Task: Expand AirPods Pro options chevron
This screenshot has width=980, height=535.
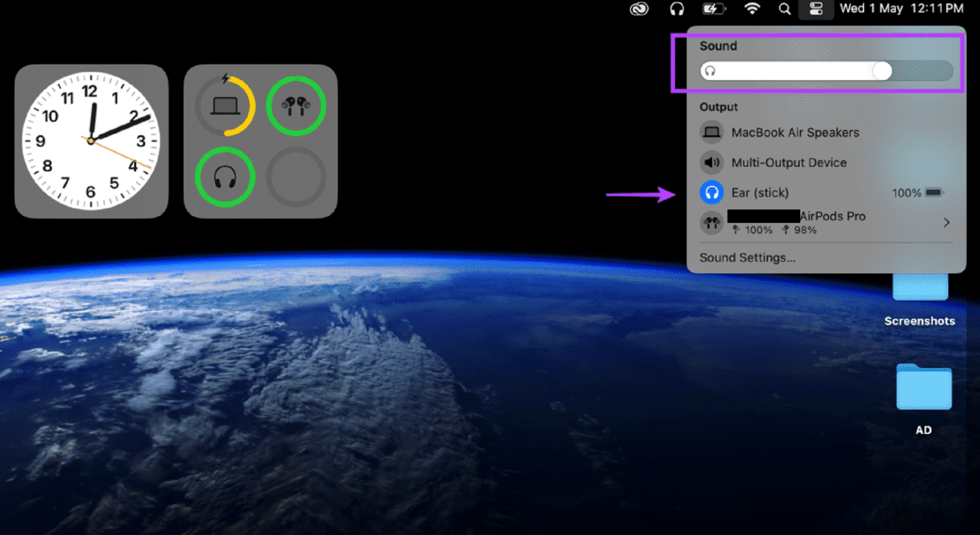Action: click(x=946, y=223)
